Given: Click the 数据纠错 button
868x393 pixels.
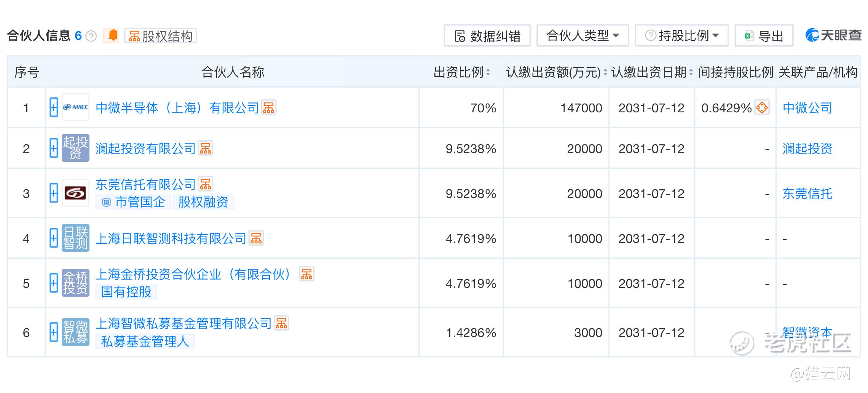Looking at the screenshot, I should tap(487, 36).
